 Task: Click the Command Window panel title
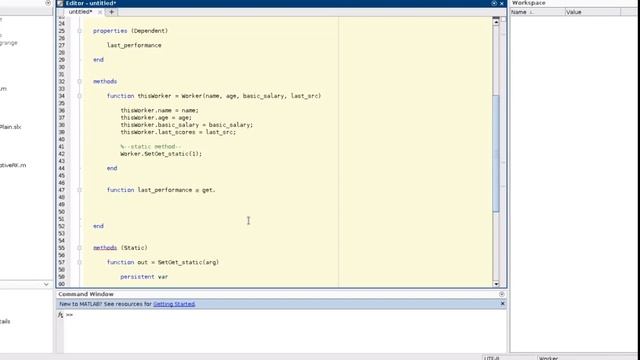pyautogui.click(x=86, y=294)
